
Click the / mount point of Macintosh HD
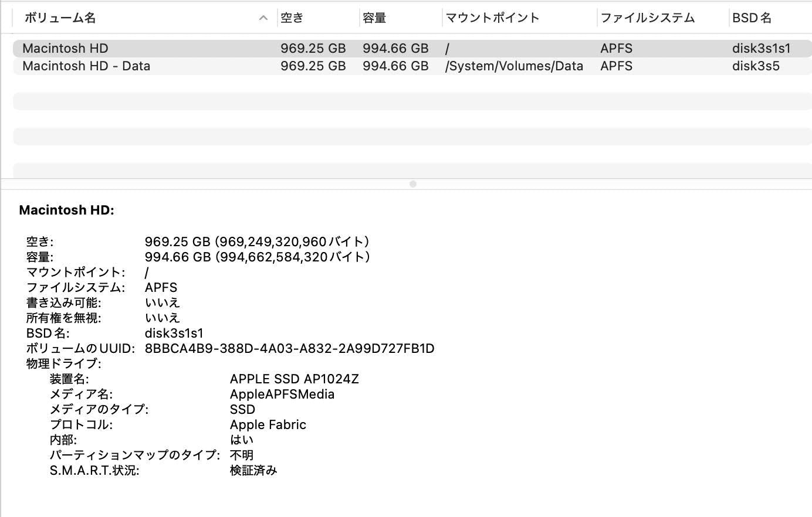coord(447,48)
